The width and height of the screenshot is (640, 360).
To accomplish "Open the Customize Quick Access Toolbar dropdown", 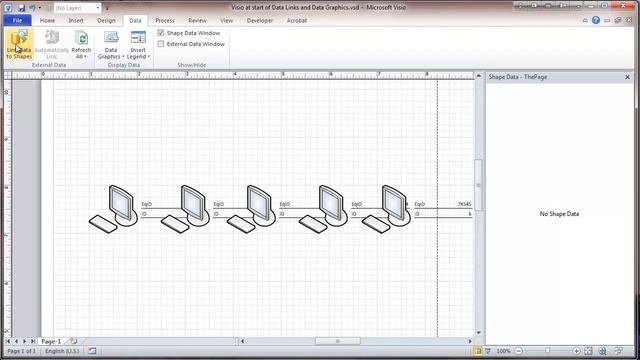I will [x=107, y=8].
